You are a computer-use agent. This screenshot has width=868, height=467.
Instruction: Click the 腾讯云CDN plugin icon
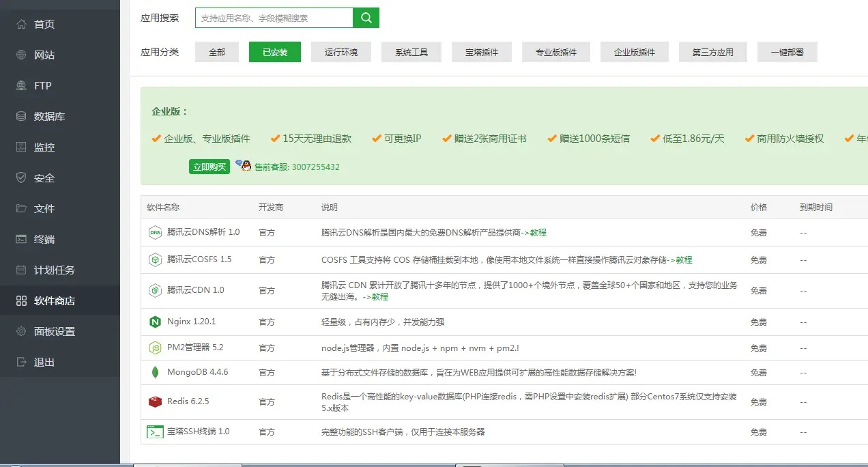pos(155,290)
